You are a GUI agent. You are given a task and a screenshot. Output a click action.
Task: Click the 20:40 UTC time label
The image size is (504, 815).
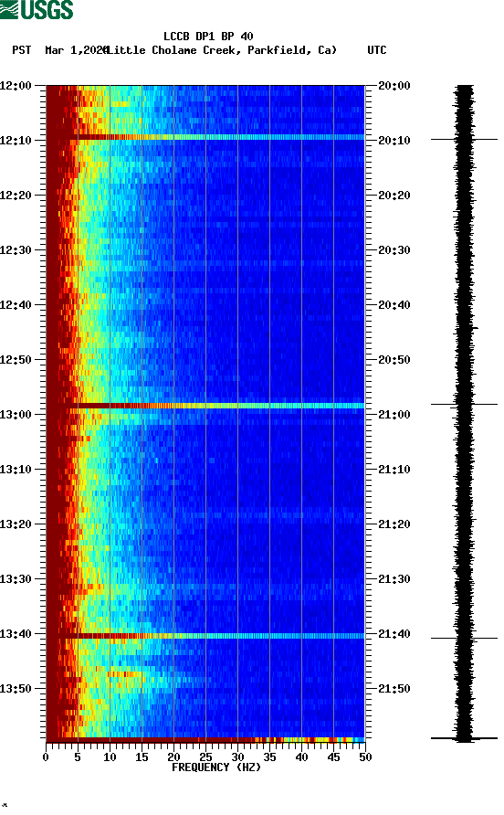pyautogui.click(x=394, y=304)
